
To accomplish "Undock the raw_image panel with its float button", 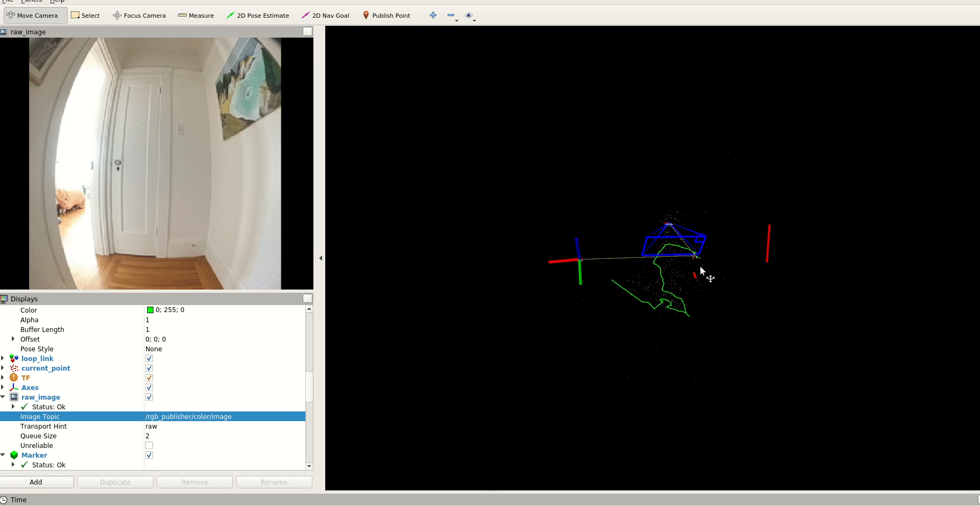I will tap(308, 32).
